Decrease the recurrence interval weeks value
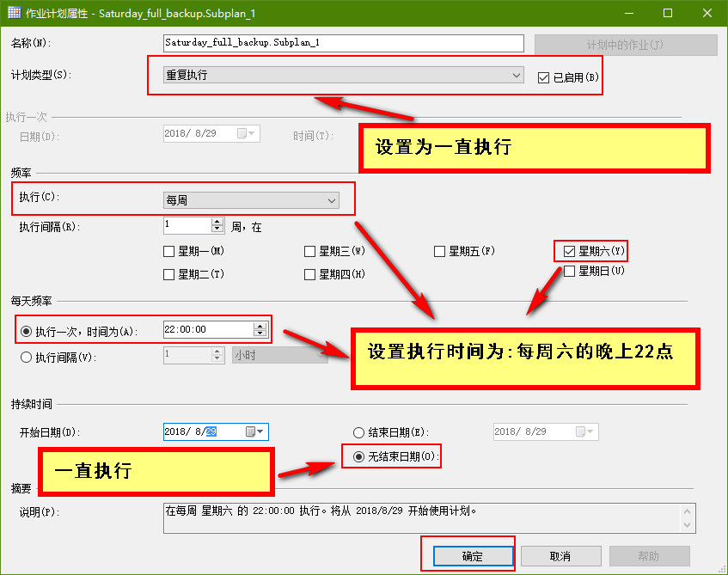The height and width of the screenshot is (575, 728). click(217, 229)
